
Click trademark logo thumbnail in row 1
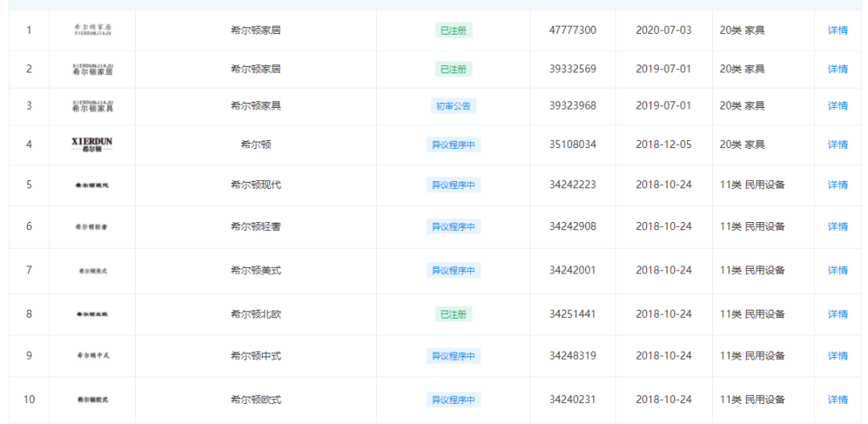pyautogui.click(x=92, y=30)
